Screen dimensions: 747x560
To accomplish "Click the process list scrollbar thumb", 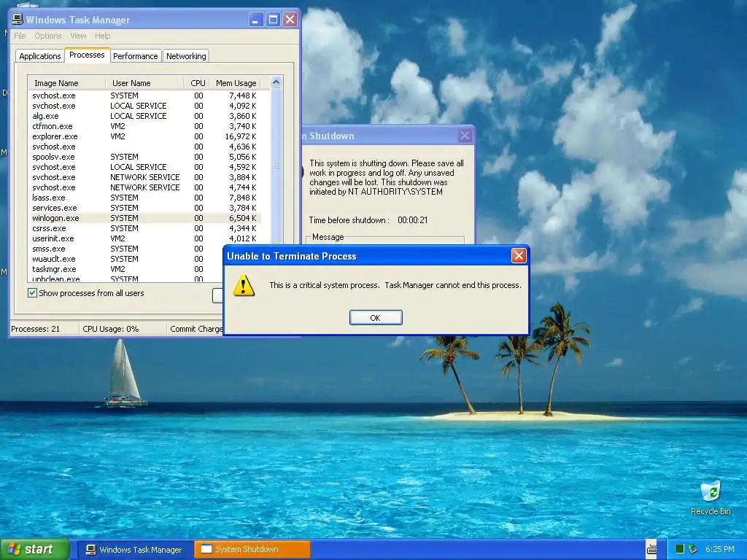I will 276,166.
